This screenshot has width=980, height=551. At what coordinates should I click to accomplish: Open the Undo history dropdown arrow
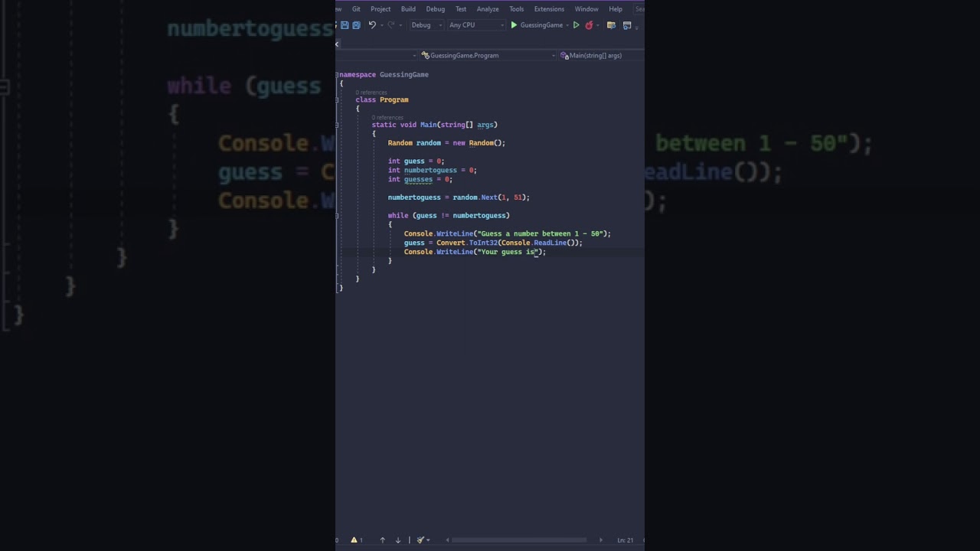pos(382,25)
